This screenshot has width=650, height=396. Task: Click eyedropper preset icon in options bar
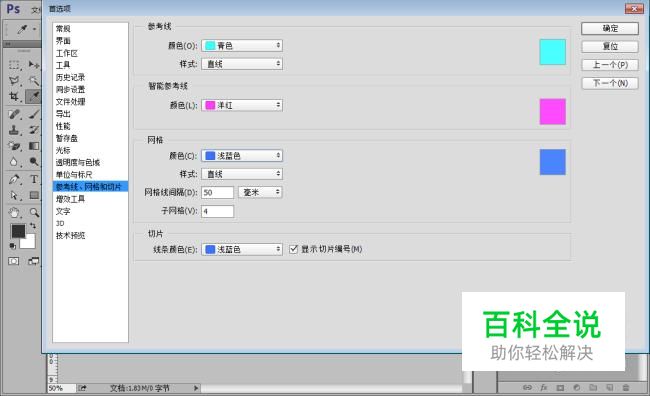point(22,29)
